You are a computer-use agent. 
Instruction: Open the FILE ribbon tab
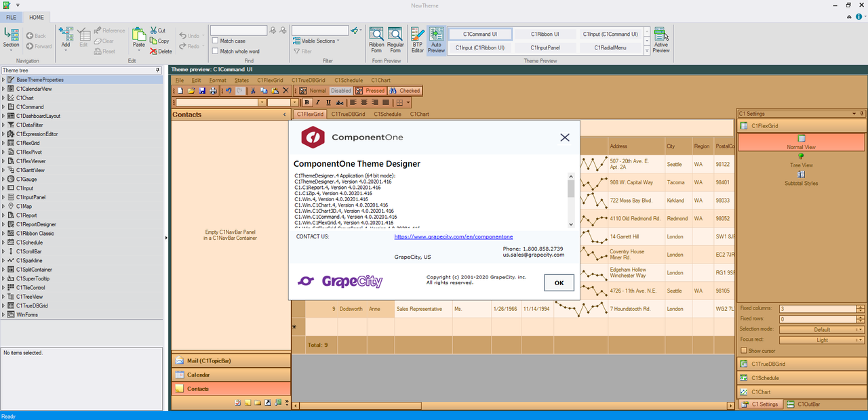point(12,17)
